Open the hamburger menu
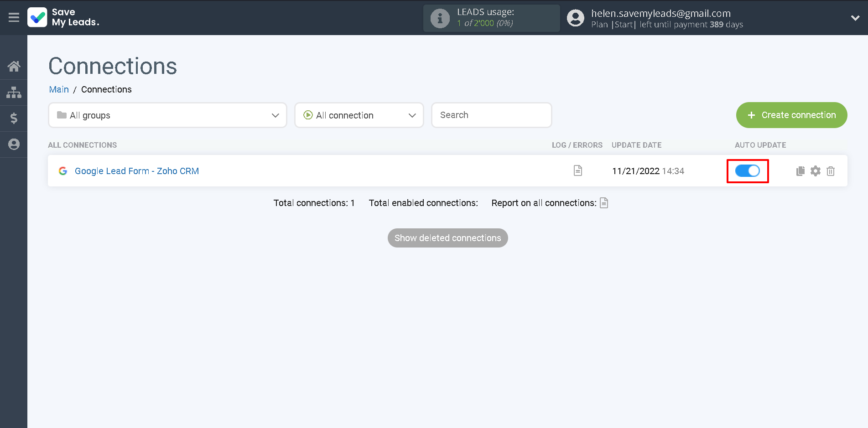 tap(14, 17)
